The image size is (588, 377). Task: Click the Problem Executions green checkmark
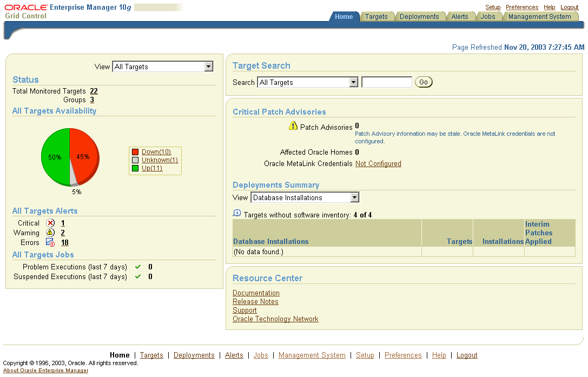click(x=138, y=267)
